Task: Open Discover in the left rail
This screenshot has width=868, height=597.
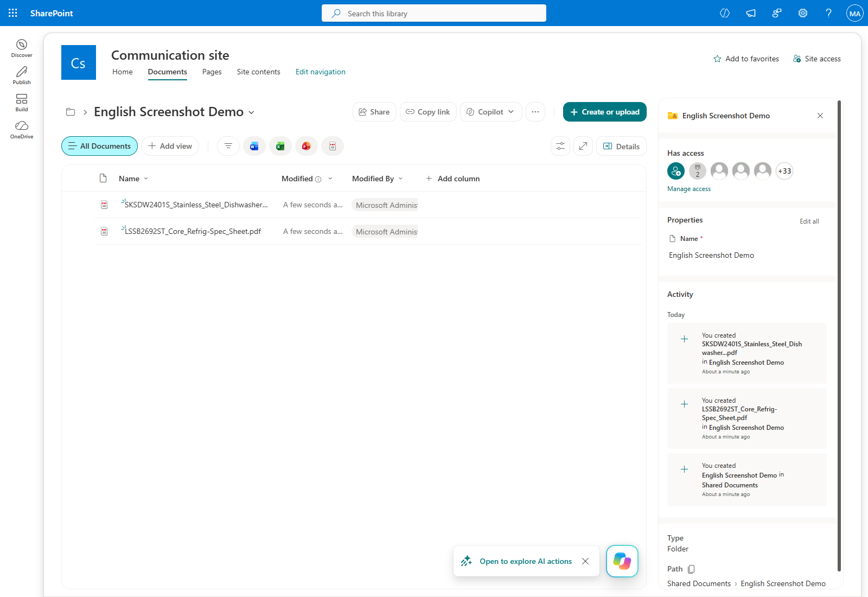Action: (22, 48)
